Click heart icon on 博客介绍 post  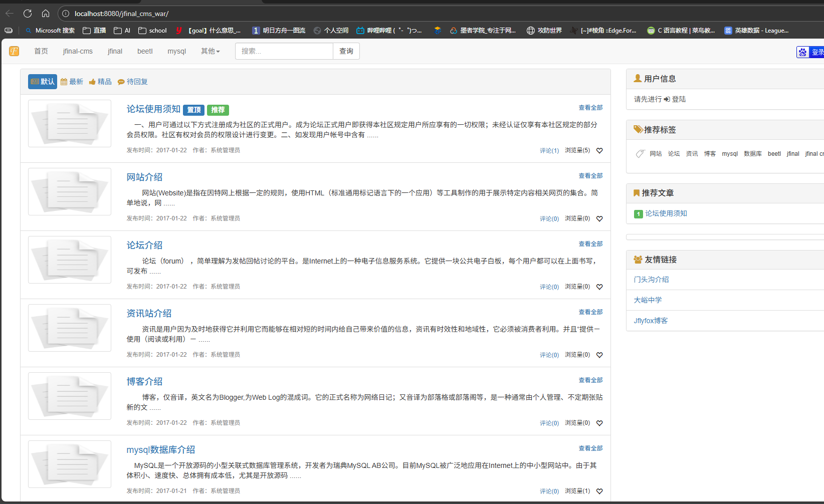click(x=599, y=423)
